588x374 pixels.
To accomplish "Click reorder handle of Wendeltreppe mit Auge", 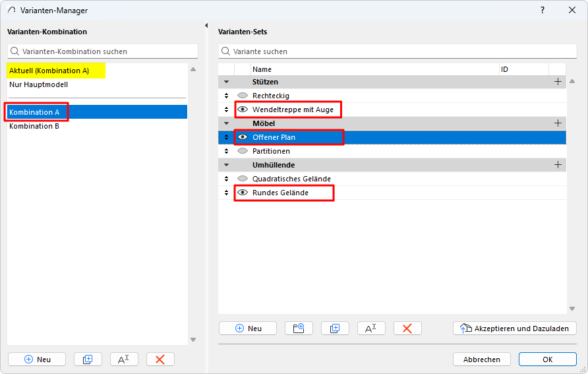I will (x=227, y=109).
